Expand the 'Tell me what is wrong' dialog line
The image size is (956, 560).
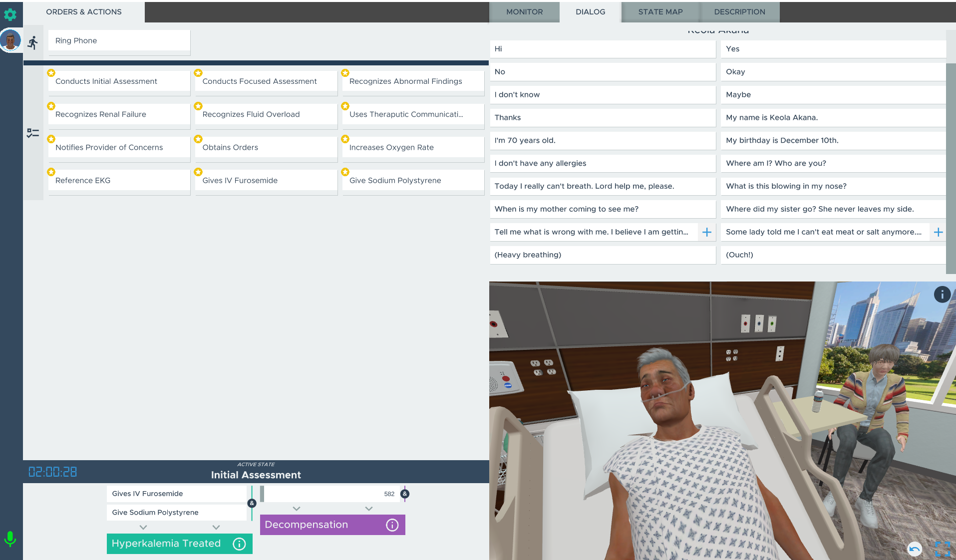(706, 232)
